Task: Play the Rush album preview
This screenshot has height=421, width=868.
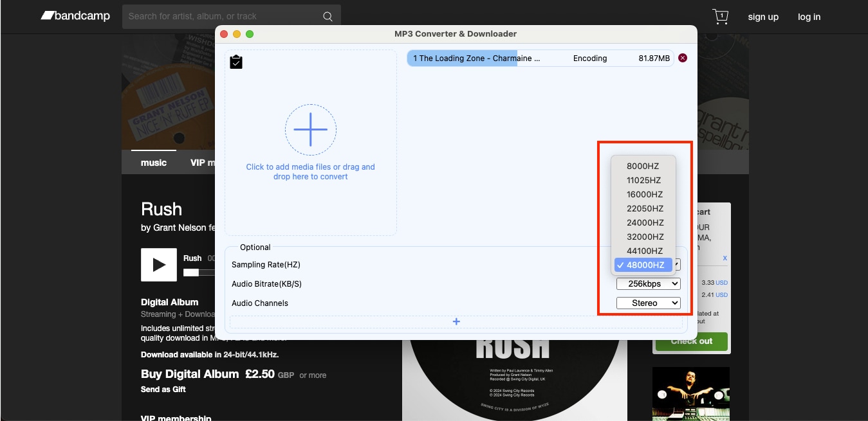Action: point(158,264)
